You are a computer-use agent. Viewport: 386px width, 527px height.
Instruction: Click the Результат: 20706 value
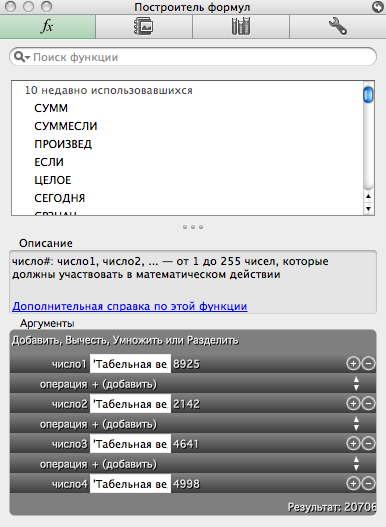click(332, 507)
